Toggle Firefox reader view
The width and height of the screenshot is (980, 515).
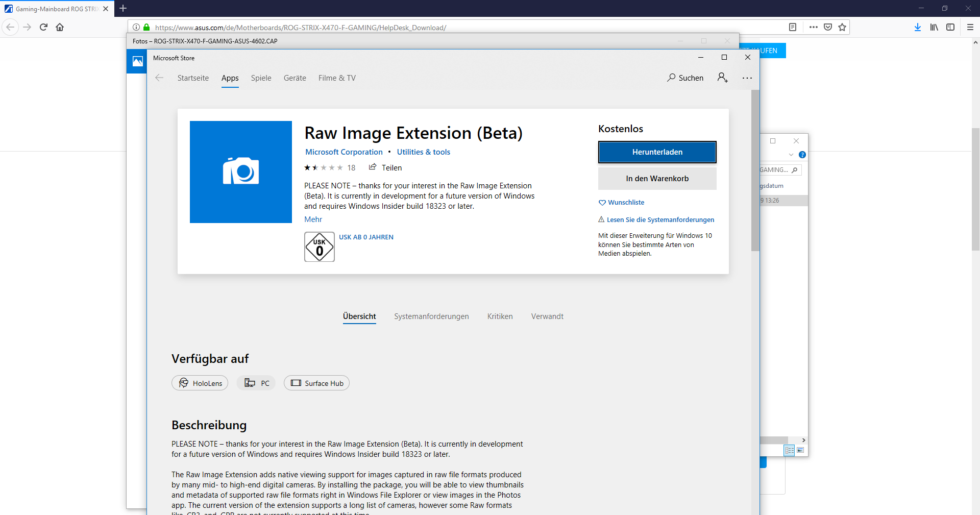[x=793, y=27]
